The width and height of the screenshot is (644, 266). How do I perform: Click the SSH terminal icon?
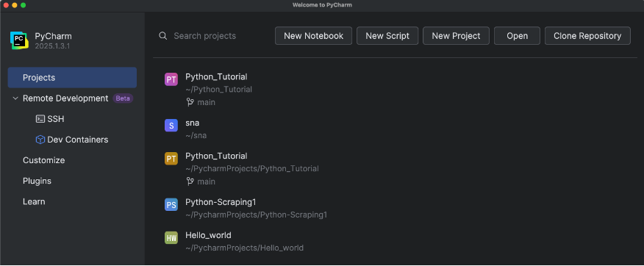point(40,119)
